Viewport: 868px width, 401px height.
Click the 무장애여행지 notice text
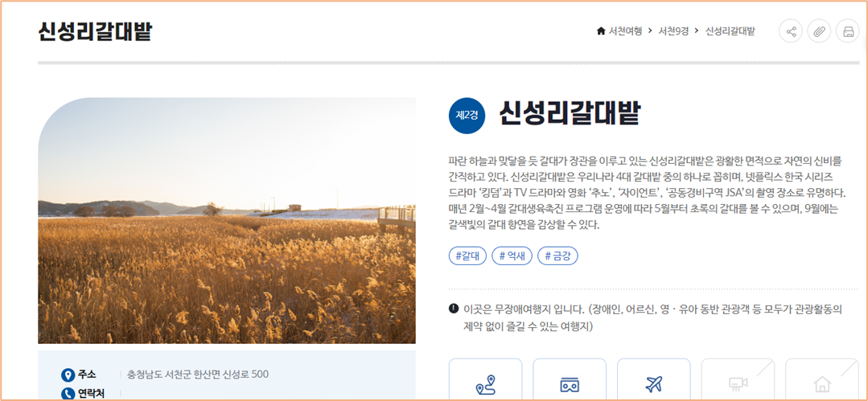(x=653, y=317)
